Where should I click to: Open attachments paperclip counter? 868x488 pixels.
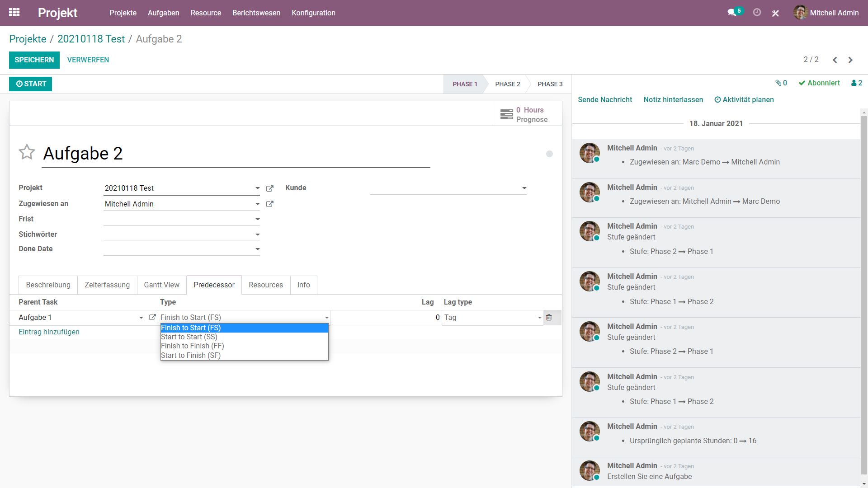tap(781, 83)
